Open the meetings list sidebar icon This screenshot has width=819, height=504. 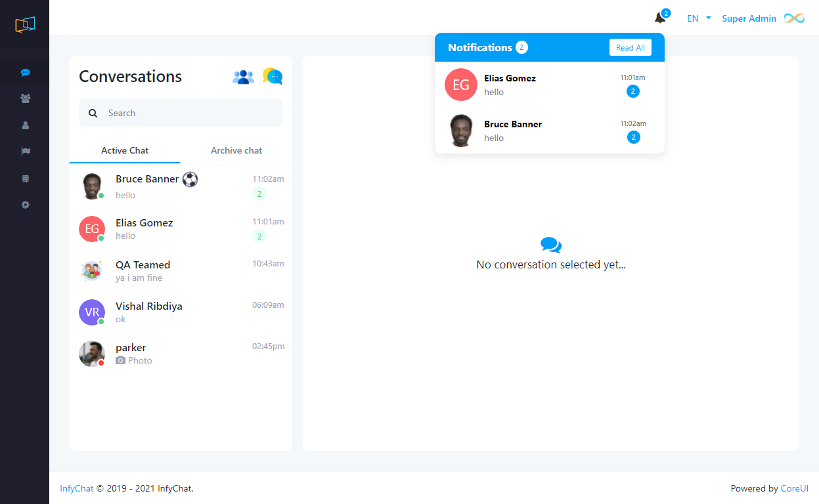25,178
